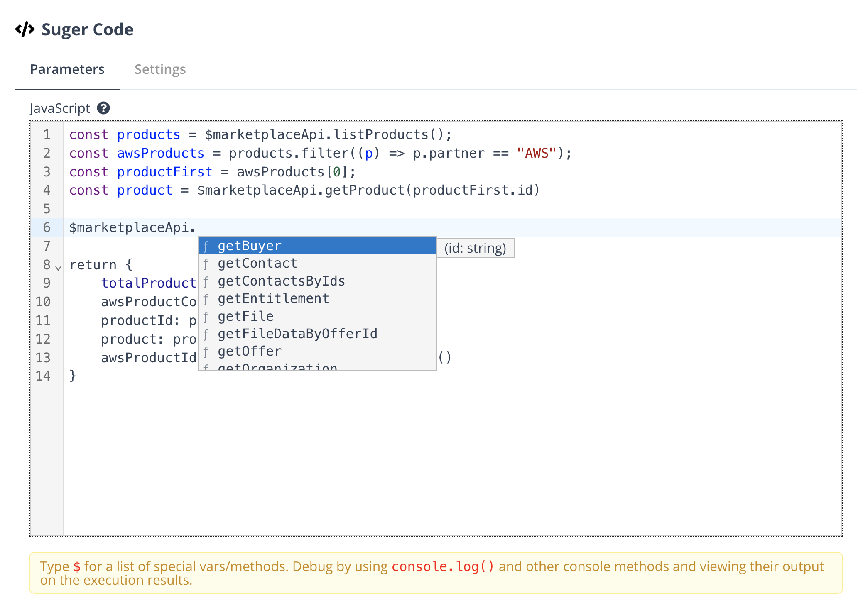The image size is (868, 615).
Task: Place cursor at end of line 6
Action: click(x=196, y=228)
